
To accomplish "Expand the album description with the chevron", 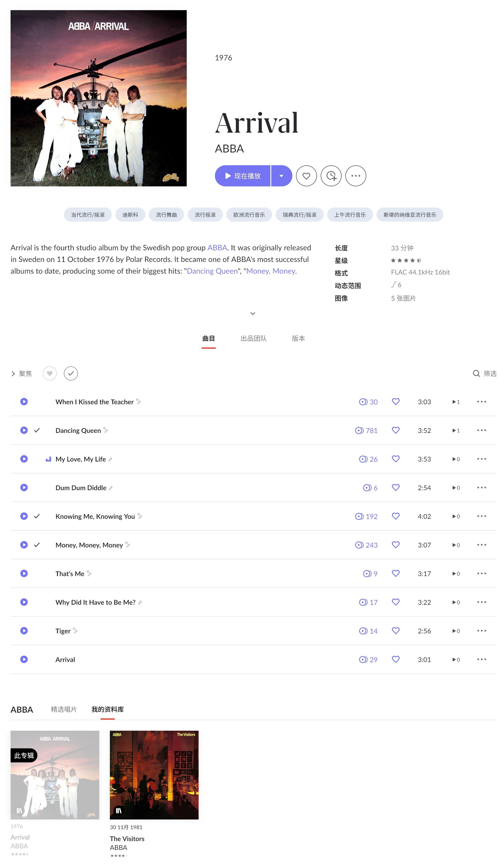I will pyautogui.click(x=253, y=313).
